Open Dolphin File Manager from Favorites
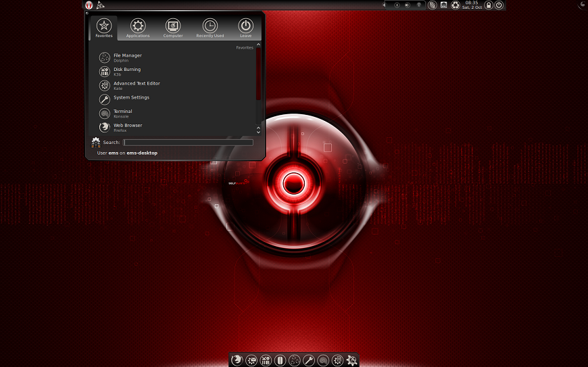Viewport: 588px width, 367px height. click(x=127, y=57)
